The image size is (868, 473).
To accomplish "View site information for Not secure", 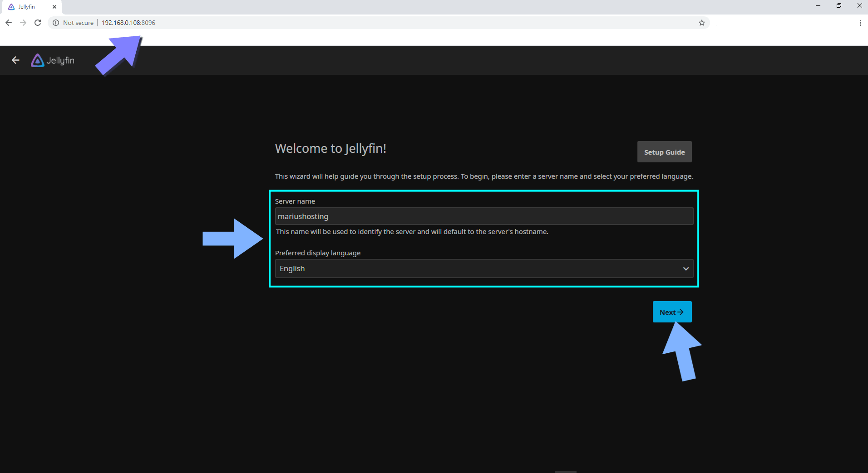I will click(73, 23).
